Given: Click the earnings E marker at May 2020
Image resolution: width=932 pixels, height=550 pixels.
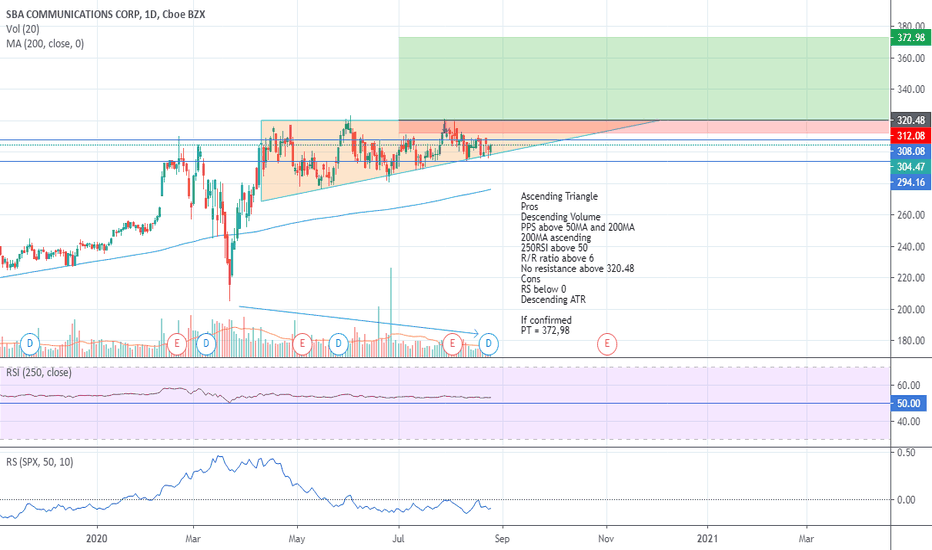Looking at the screenshot, I should (302, 344).
